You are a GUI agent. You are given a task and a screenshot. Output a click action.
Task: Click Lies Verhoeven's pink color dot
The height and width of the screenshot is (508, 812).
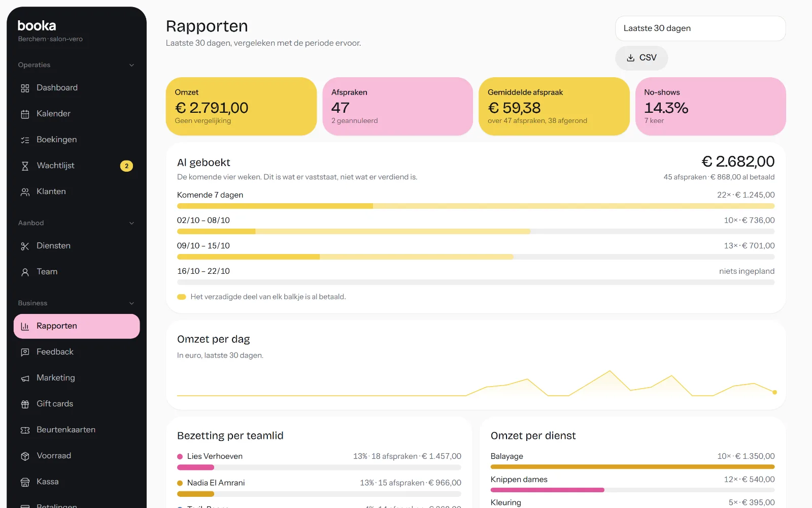tap(180, 457)
